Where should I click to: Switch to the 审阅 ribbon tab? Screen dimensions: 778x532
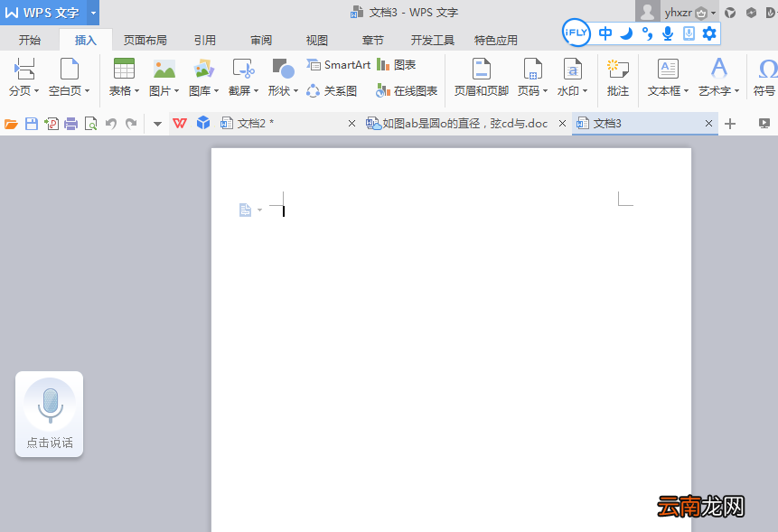click(261, 40)
